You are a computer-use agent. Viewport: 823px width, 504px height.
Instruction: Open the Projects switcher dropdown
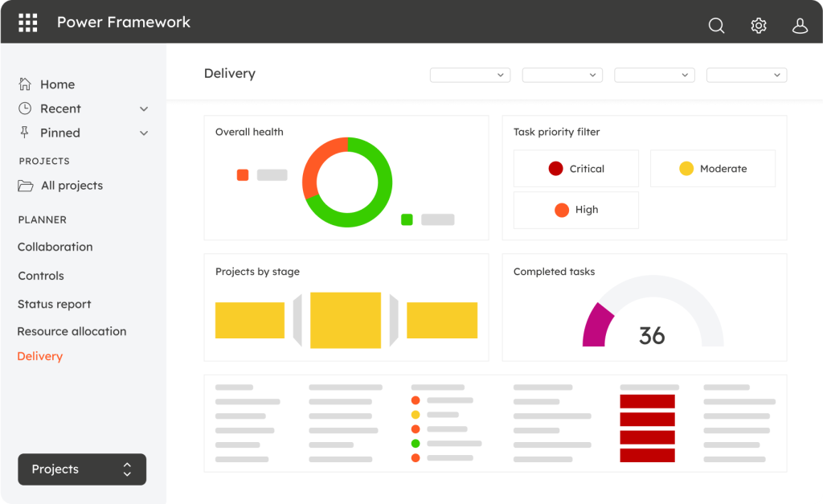click(x=82, y=469)
